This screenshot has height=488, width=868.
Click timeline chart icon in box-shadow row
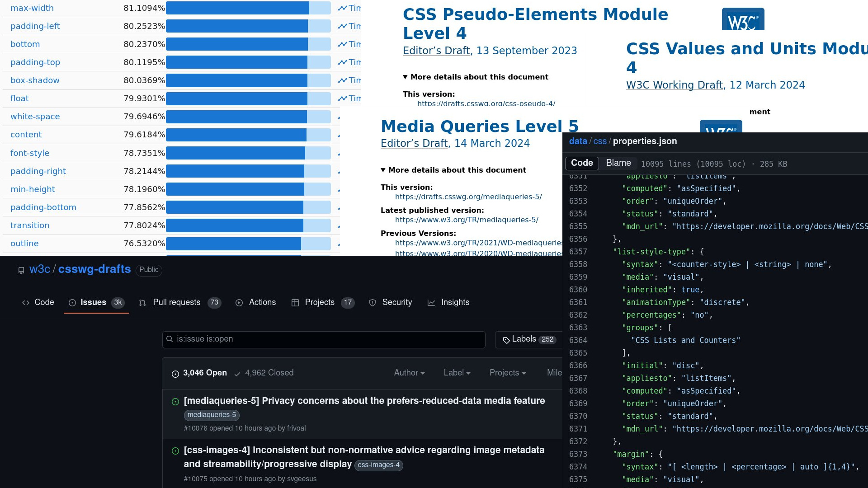pyautogui.click(x=343, y=80)
